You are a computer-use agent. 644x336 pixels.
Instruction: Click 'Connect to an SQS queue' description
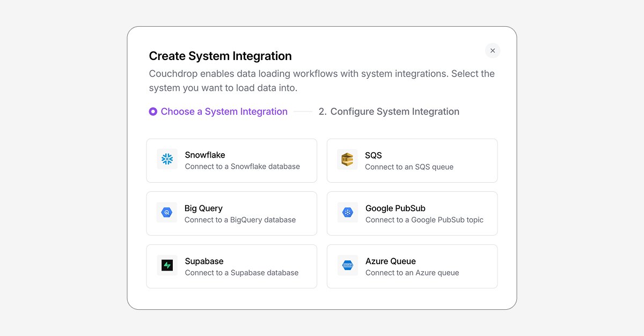tap(409, 167)
